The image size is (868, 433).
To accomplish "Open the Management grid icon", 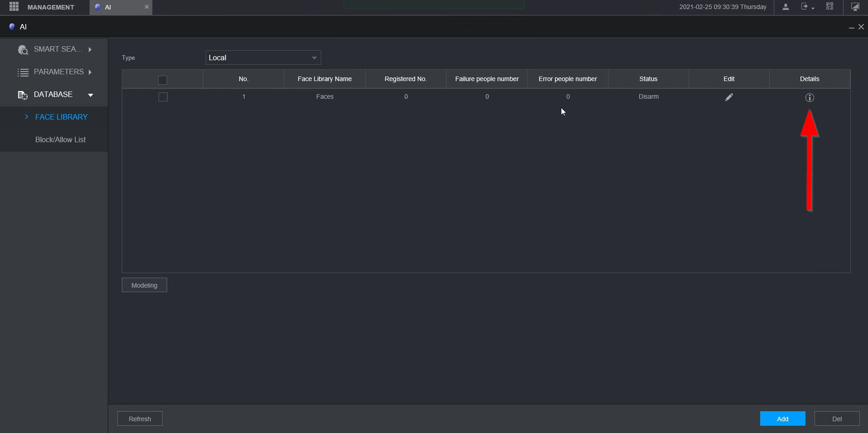I will click(x=14, y=7).
